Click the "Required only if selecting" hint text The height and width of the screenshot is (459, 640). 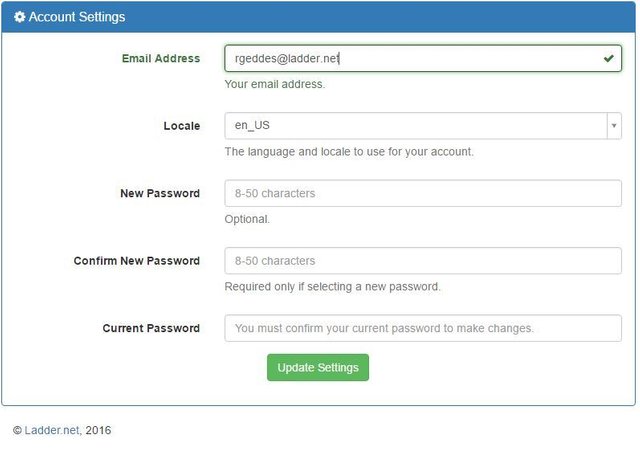pos(332,286)
